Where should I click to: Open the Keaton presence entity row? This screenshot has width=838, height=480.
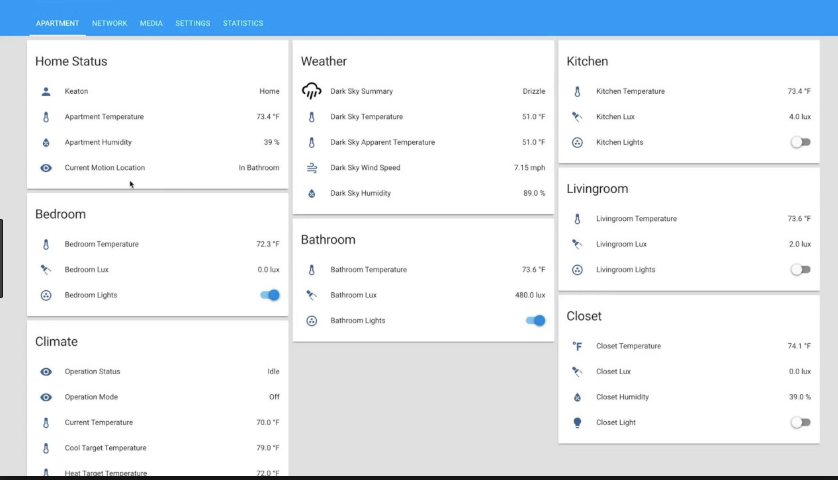coord(158,91)
